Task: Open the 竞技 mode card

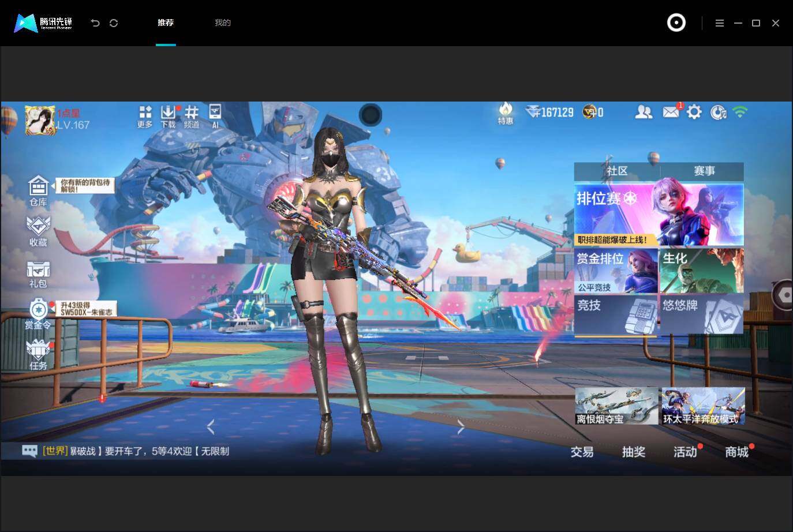Action: [x=616, y=315]
